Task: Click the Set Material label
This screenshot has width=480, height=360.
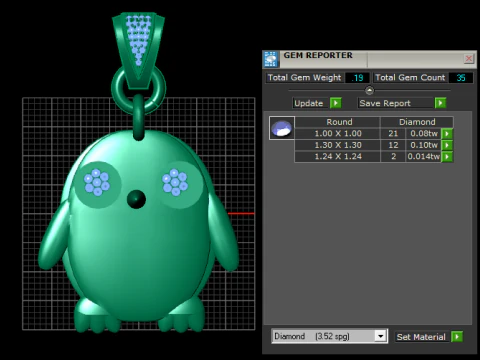Action: click(421, 337)
